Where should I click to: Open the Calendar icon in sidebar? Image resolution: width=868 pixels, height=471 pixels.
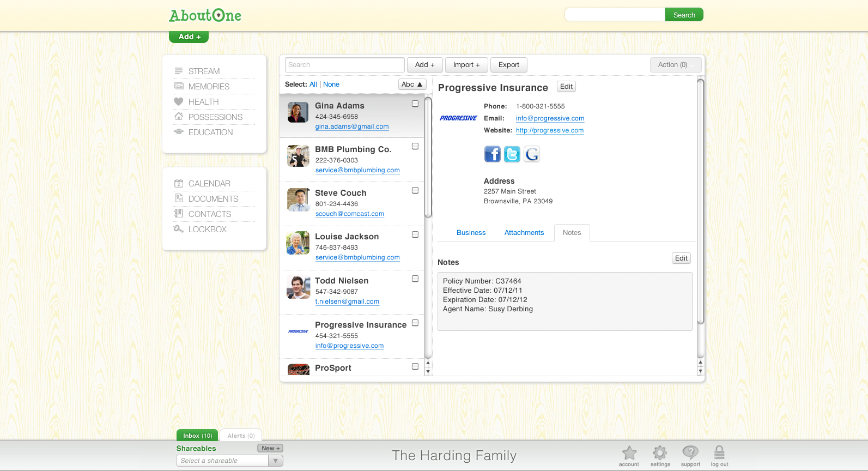click(x=178, y=183)
